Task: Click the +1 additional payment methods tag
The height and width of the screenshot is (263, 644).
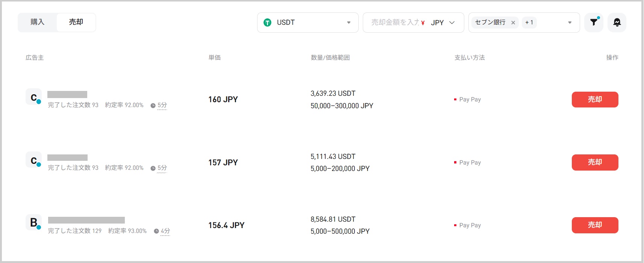Action: point(529,23)
